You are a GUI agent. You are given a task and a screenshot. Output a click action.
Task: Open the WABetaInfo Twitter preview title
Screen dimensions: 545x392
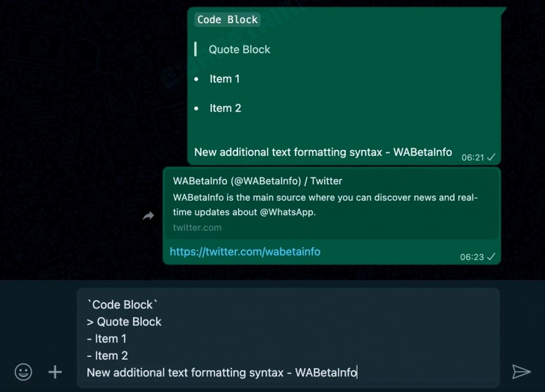(258, 181)
